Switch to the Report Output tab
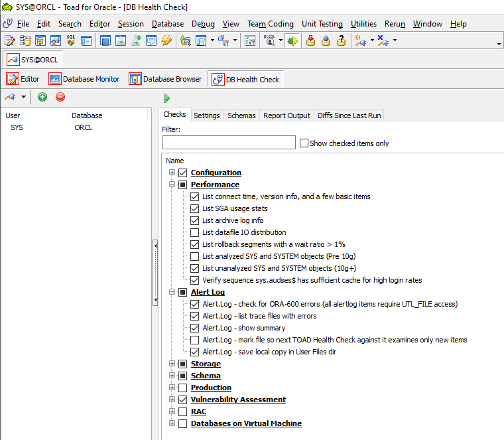The width and height of the screenshot is (504, 440). pyautogui.click(x=286, y=115)
